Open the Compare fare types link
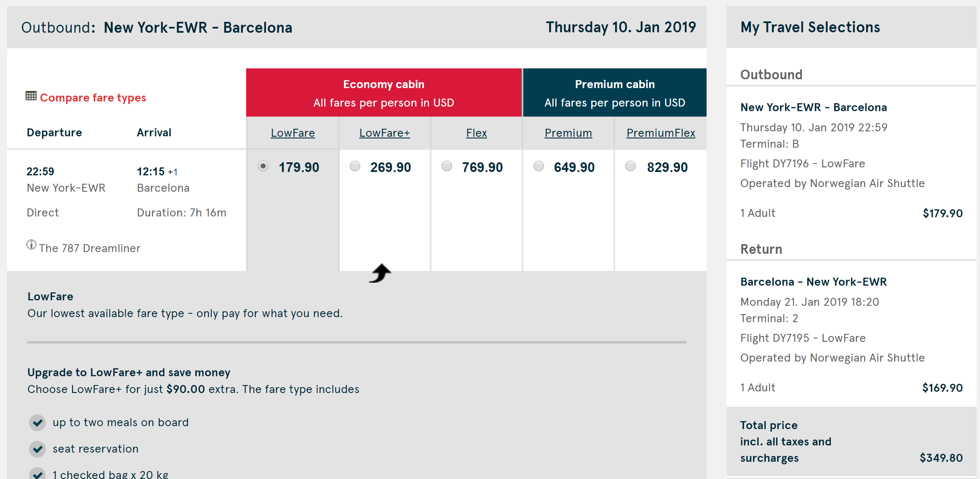This screenshot has height=479, width=980. pyautogui.click(x=93, y=98)
